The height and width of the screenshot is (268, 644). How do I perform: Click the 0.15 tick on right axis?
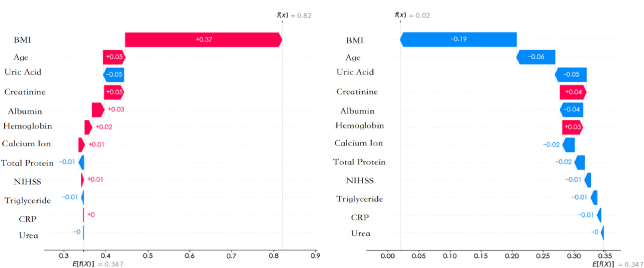tap(480, 256)
